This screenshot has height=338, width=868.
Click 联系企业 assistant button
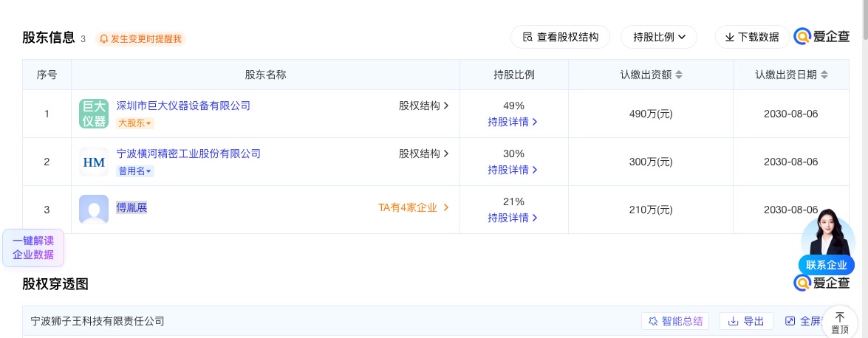827,265
